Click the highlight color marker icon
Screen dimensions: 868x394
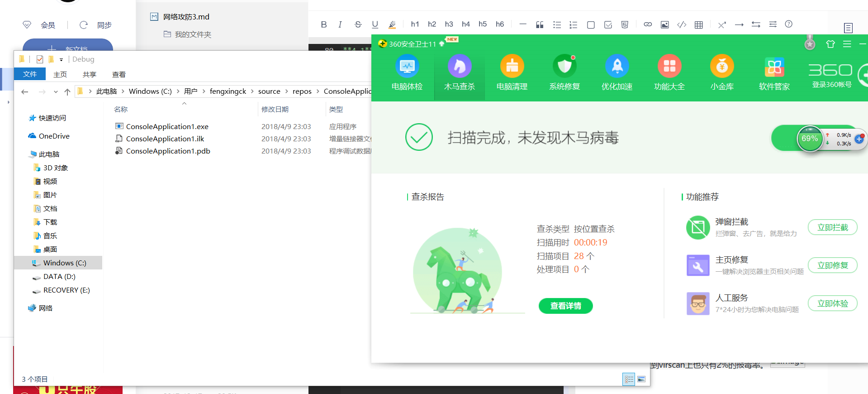(x=392, y=24)
